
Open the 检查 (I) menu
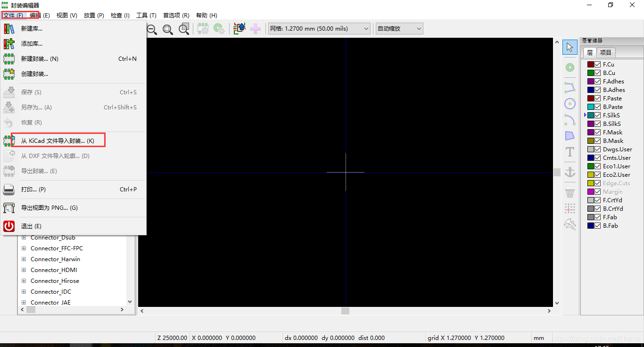[120, 16]
